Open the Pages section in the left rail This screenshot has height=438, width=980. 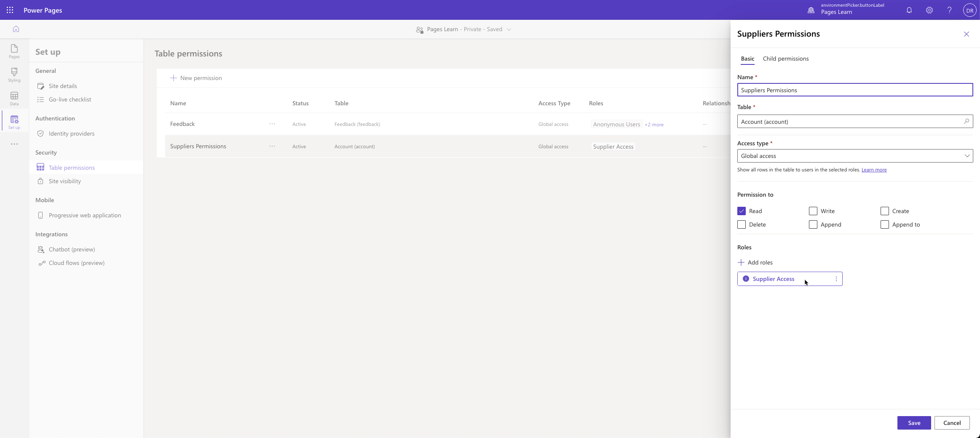[14, 51]
